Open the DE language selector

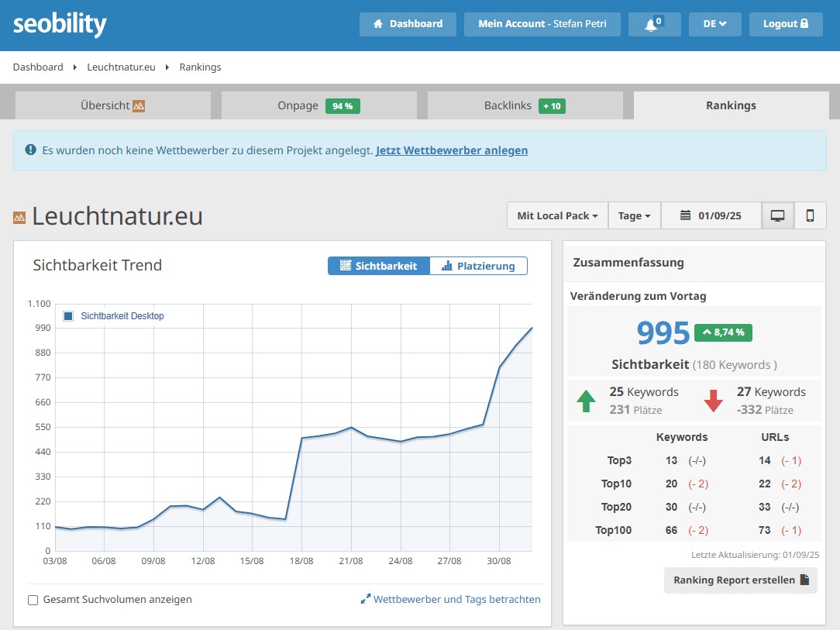click(714, 24)
